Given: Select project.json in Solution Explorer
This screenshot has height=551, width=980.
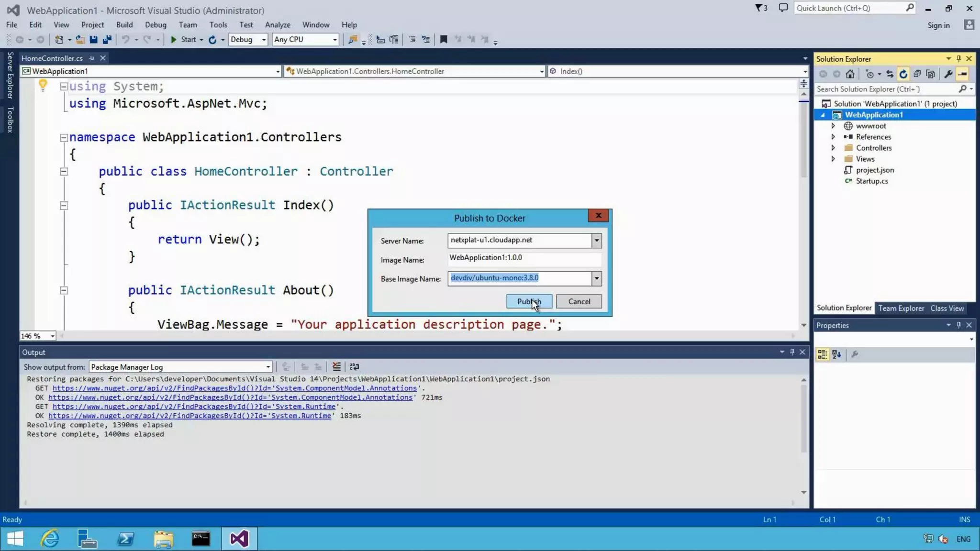Looking at the screenshot, I should [x=875, y=170].
